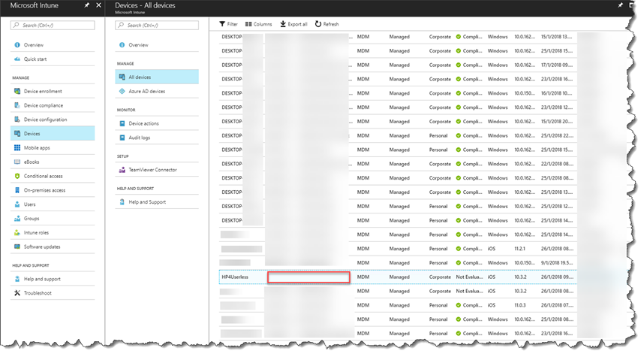Click the Intune roles icon
The height and width of the screenshot is (357, 644).
(17, 233)
